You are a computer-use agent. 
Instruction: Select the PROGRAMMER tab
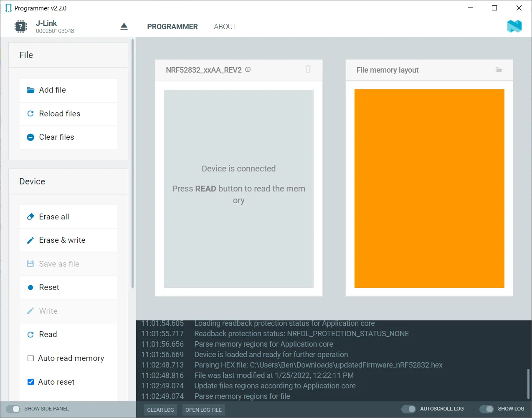pos(172,26)
